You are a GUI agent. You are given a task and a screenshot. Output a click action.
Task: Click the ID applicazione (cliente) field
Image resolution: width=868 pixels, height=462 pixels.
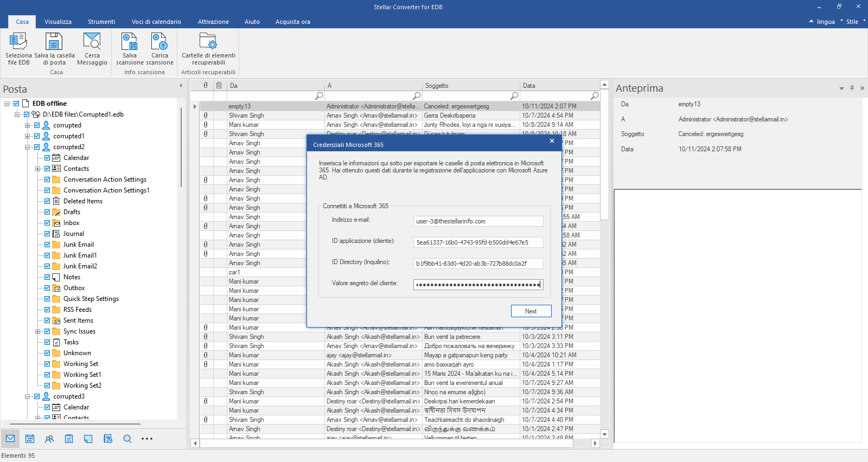[x=478, y=242]
